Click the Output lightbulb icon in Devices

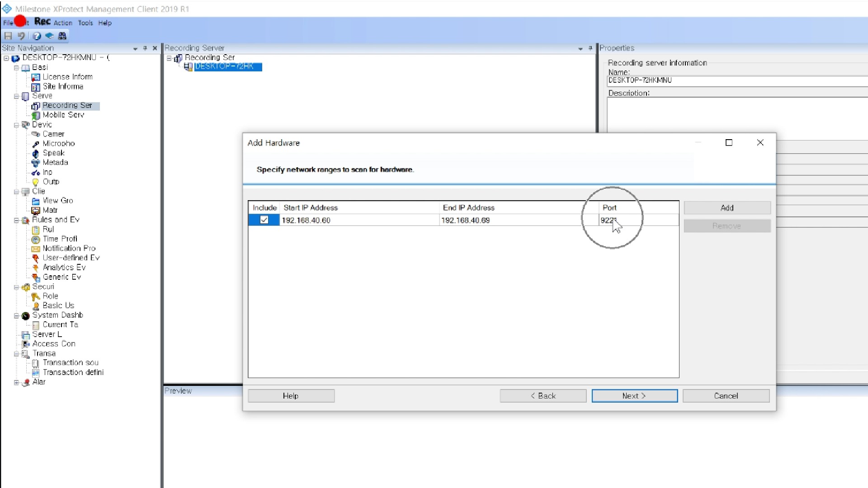click(36, 182)
